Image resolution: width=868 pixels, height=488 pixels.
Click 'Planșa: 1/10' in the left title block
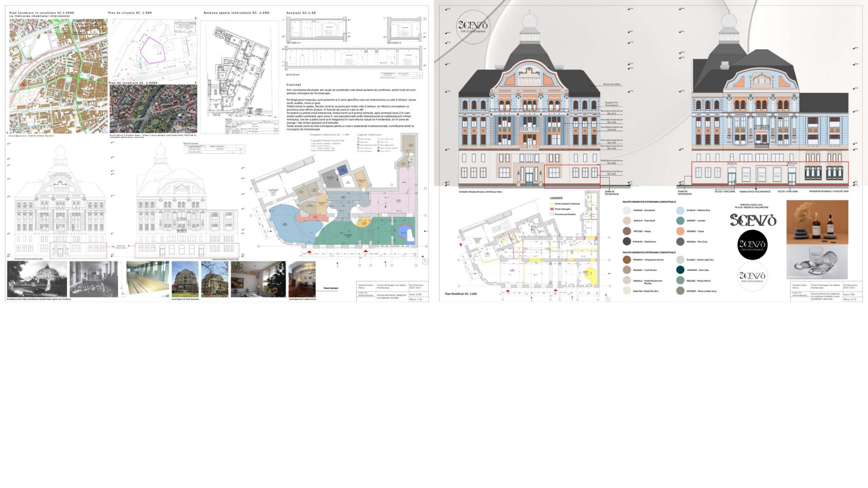pyautogui.click(x=416, y=300)
